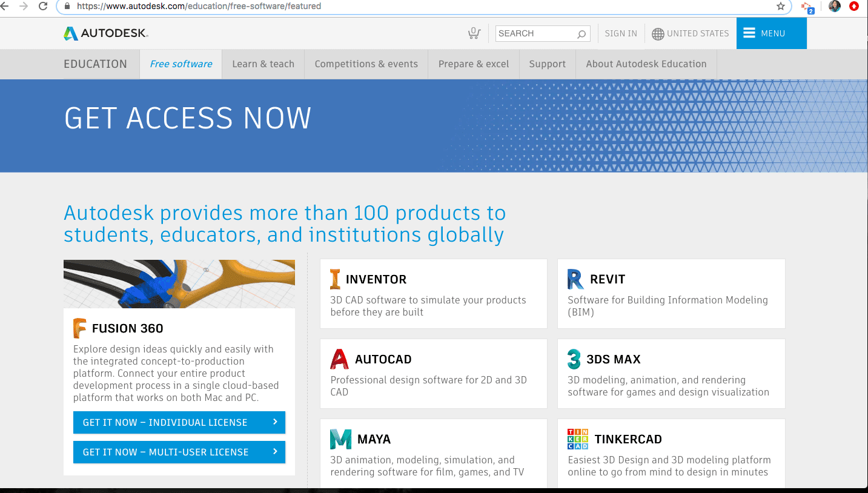868x493 pixels.
Task: Reload the page with the refresh icon
Action: point(43,6)
